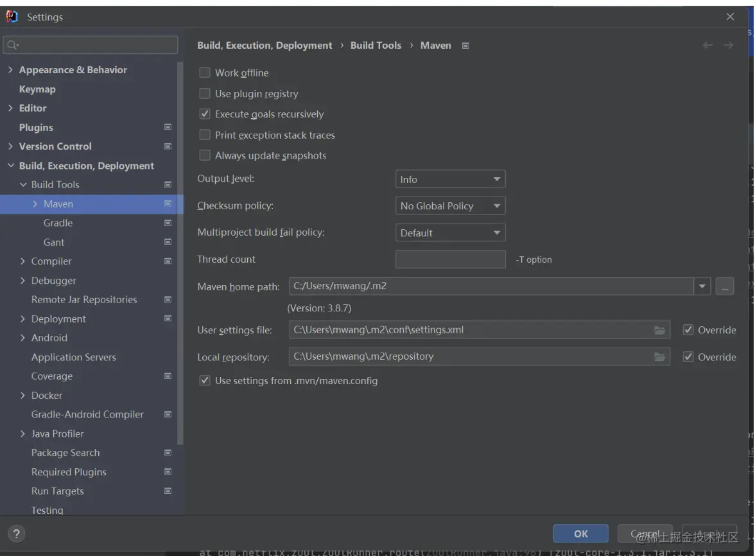Check Always update snapshots
This screenshot has width=755, height=560.
tap(205, 155)
